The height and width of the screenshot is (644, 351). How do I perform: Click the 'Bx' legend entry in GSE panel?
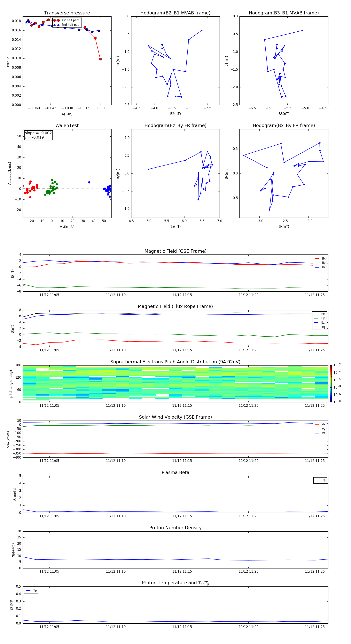pos(320,259)
